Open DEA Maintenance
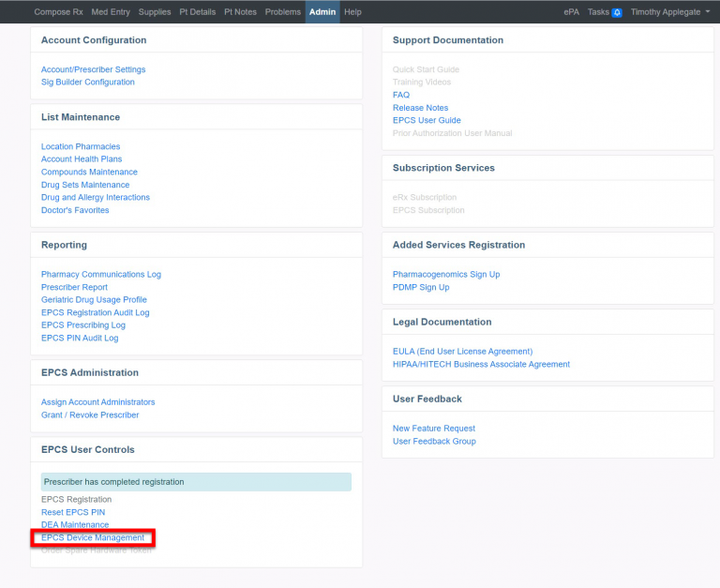 point(75,524)
